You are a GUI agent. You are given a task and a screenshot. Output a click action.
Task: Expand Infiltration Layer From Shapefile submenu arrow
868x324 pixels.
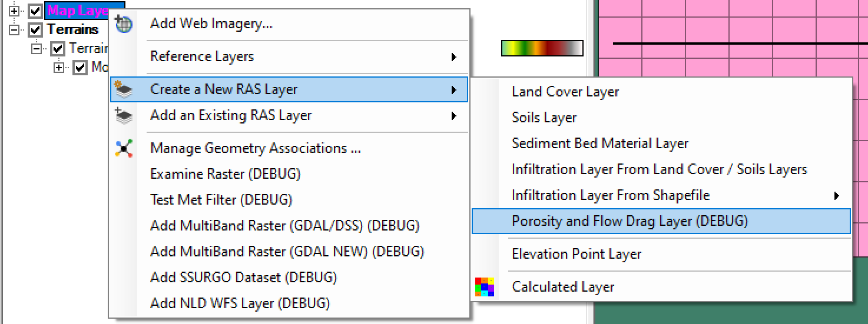click(x=836, y=196)
